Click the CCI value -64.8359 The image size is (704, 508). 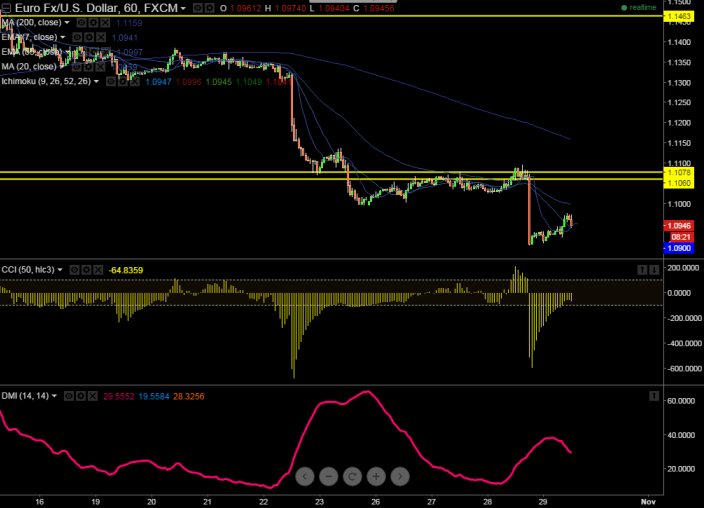tap(126, 270)
